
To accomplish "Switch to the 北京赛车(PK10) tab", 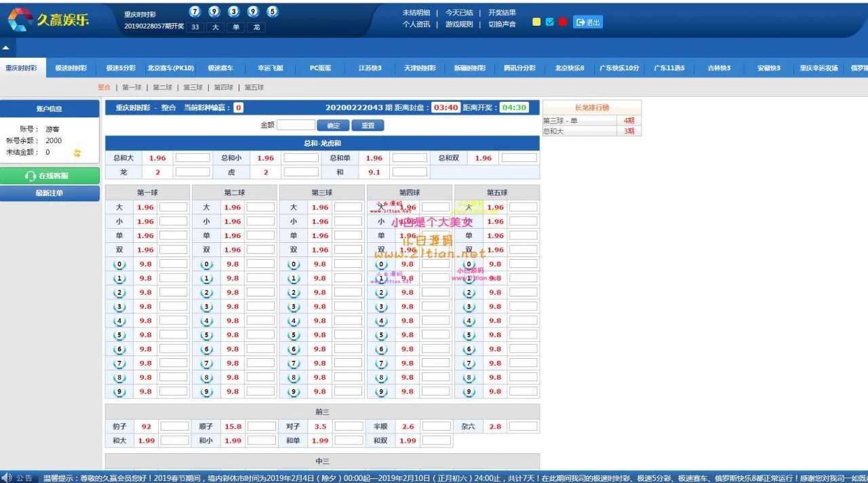I will coord(171,69).
